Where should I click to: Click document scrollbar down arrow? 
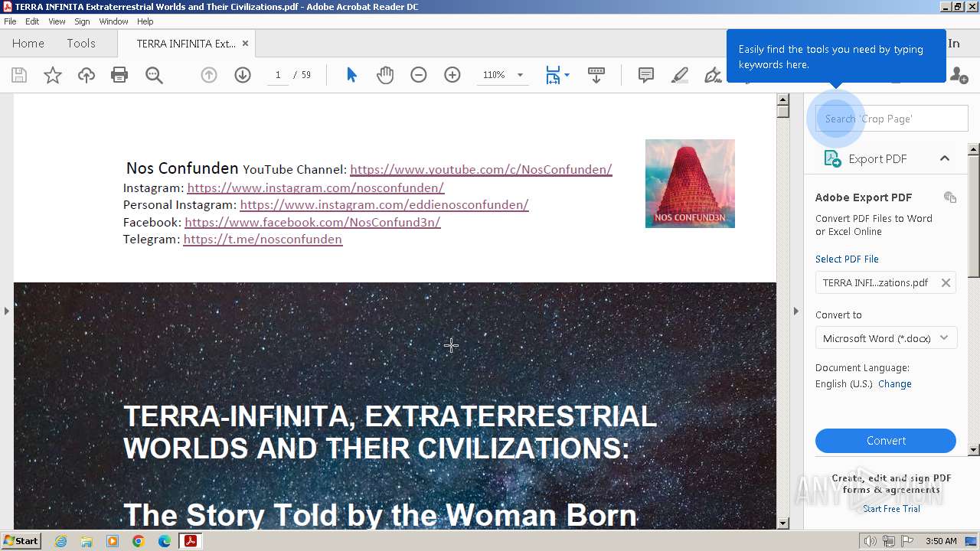coord(782,523)
